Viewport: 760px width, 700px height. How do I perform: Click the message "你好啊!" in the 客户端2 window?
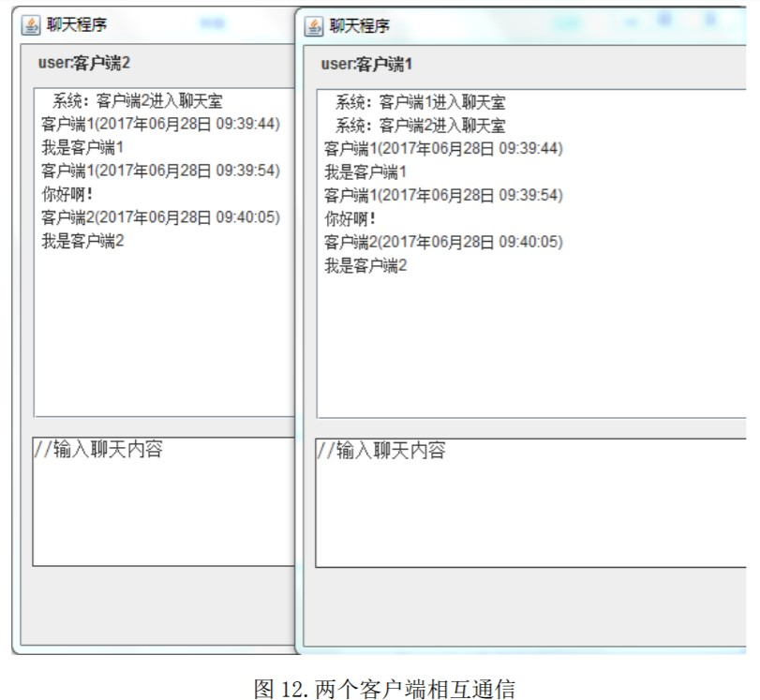(67, 194)
